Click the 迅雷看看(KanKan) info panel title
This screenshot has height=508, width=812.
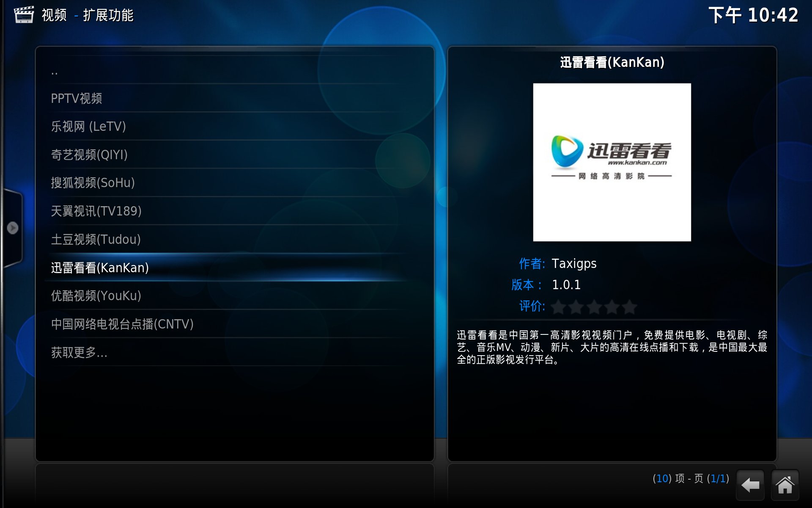[612, 62]
